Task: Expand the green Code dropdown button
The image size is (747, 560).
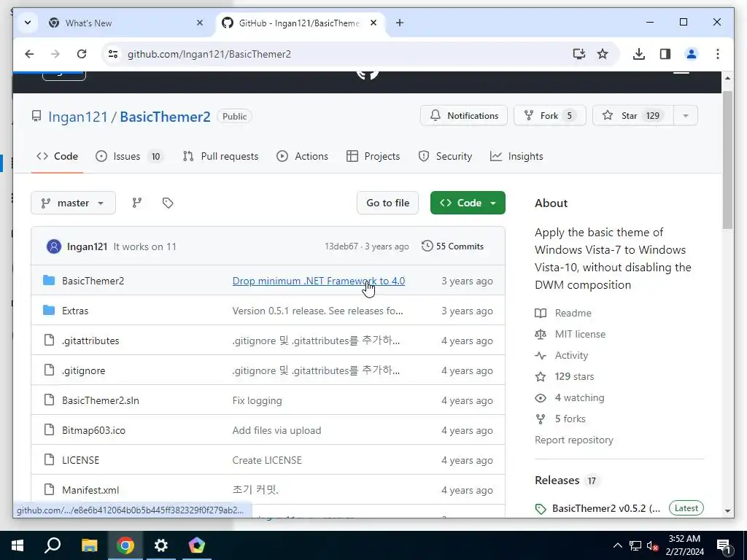Action: coord(468,203)
